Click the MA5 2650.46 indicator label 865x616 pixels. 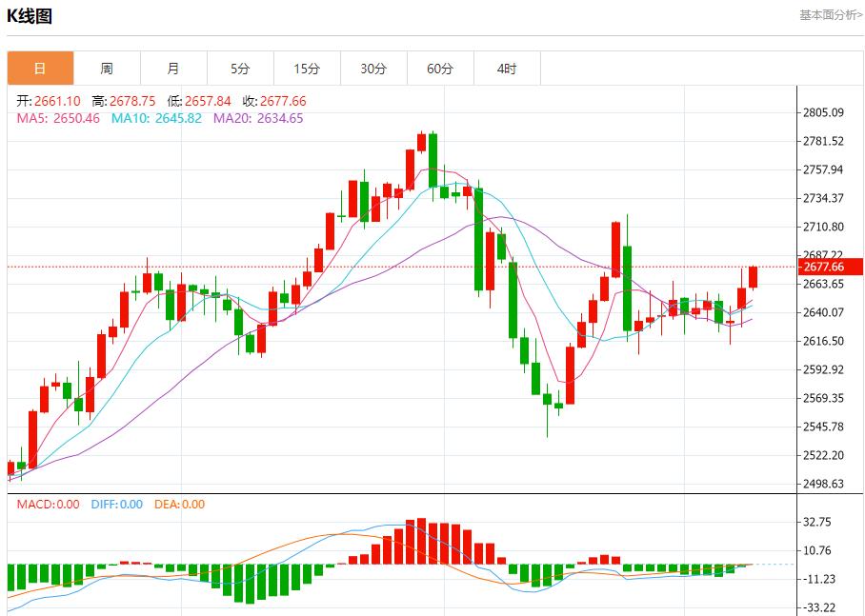click(x=58, y=118)
